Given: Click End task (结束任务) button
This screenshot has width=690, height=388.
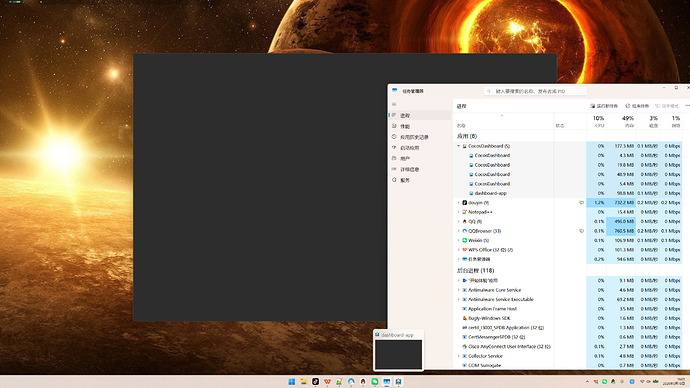Looking at the screenshot, I should click(x=637, y=106).
